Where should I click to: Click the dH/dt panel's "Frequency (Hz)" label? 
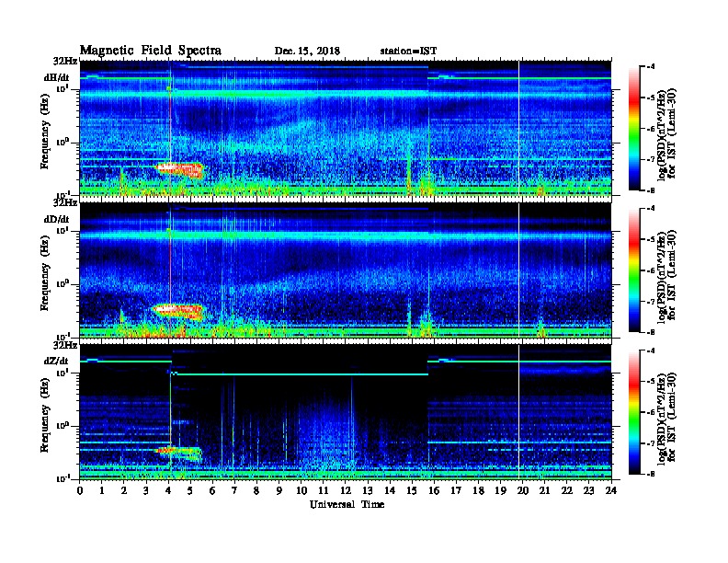44,132
